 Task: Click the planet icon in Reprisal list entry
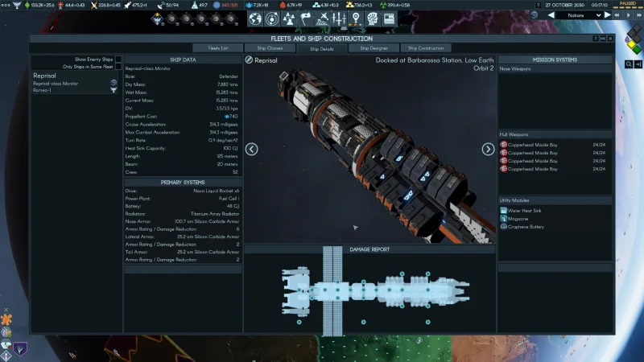click(114, 83)
